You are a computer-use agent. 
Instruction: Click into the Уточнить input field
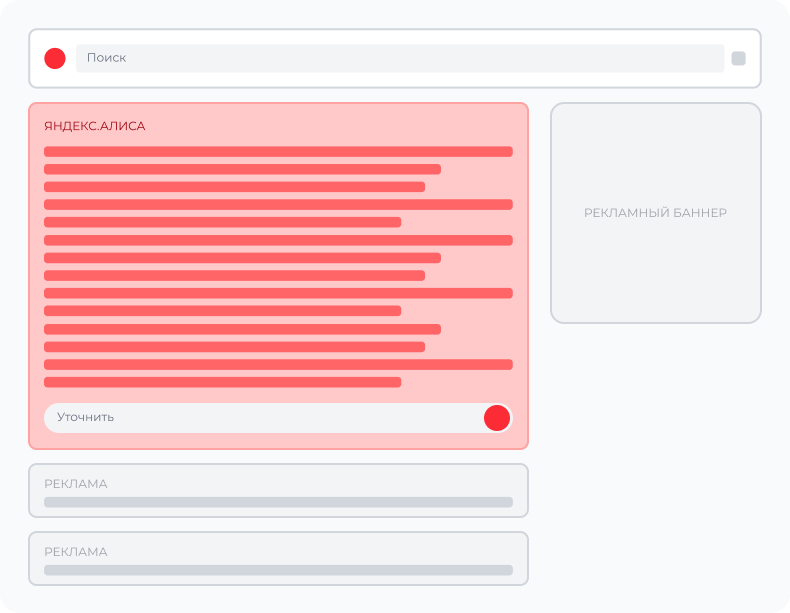click(x=260, y=418)
